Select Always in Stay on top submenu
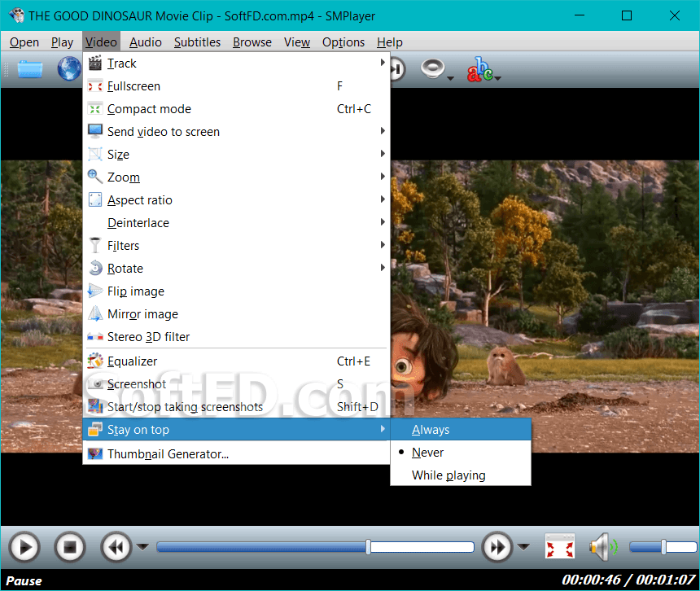700x591 pixels. [461, 430]
